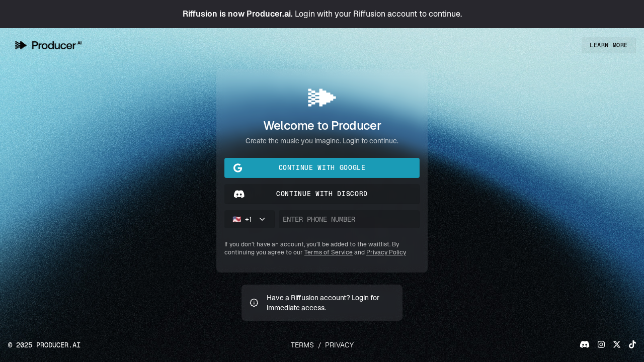Viewport: 644px width, 362px height.
Task: Open the X (Twitter) icon in the footer
Action: tap(617, 344)
